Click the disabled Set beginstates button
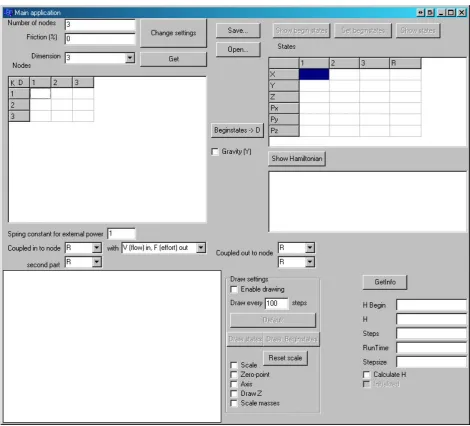Screen dimensions: 470x426 point(363,31)
